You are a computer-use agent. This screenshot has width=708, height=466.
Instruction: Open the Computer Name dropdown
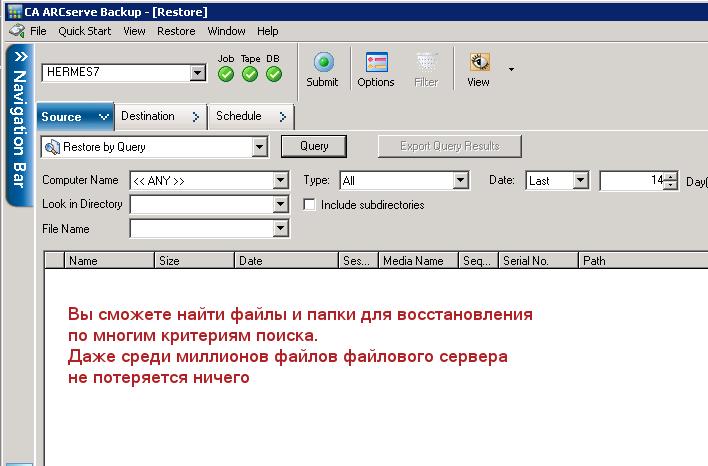280,181
